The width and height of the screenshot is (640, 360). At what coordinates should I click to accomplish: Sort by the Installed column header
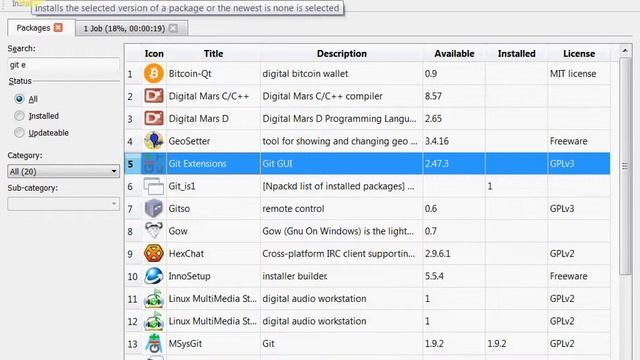pyautogui.click(x=516, y=53)
